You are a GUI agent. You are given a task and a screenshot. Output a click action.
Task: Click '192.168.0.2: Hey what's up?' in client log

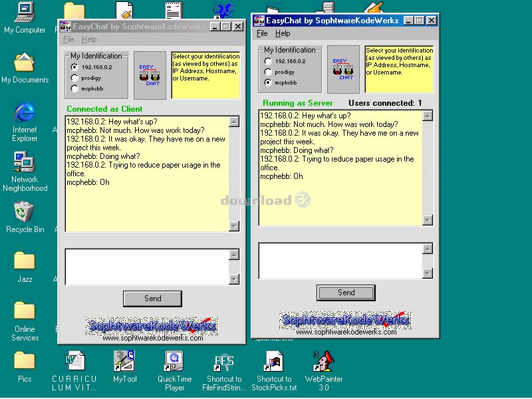[x=112, y=122]
